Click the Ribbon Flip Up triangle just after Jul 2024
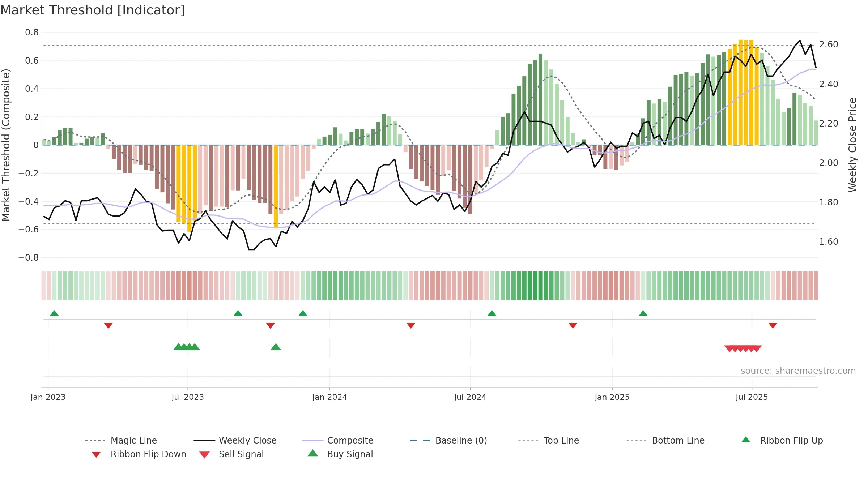The height and width of the screenshot is (488, 868). (492, 313)
